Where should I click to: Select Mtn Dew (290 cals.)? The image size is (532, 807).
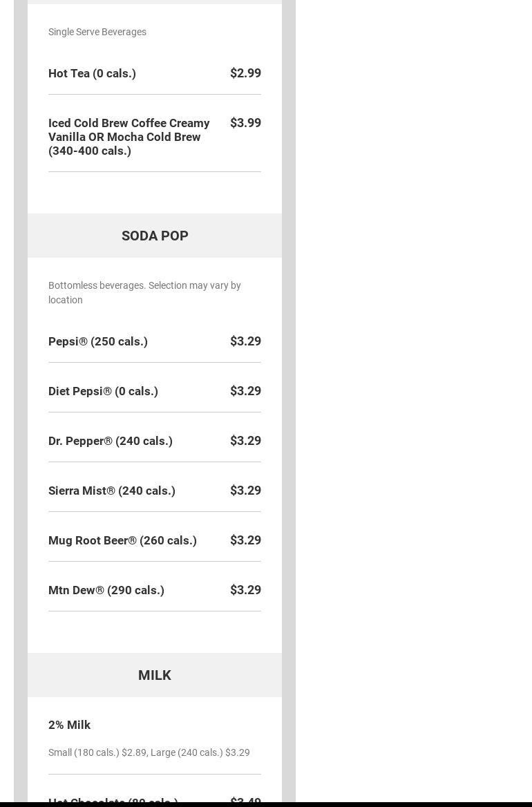106,590
